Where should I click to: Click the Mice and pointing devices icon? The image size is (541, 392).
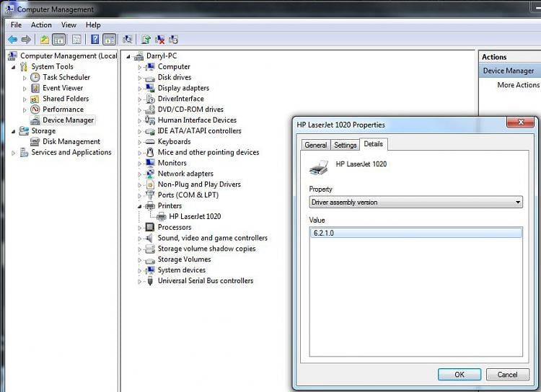point(150,152)
